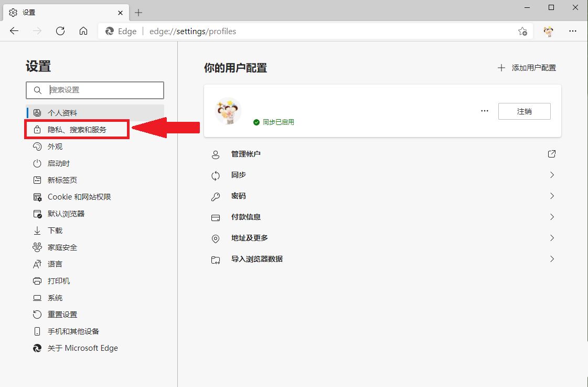Click the three-dot menu on the profile card
588x387 pixels.
(x=484, y=110)
